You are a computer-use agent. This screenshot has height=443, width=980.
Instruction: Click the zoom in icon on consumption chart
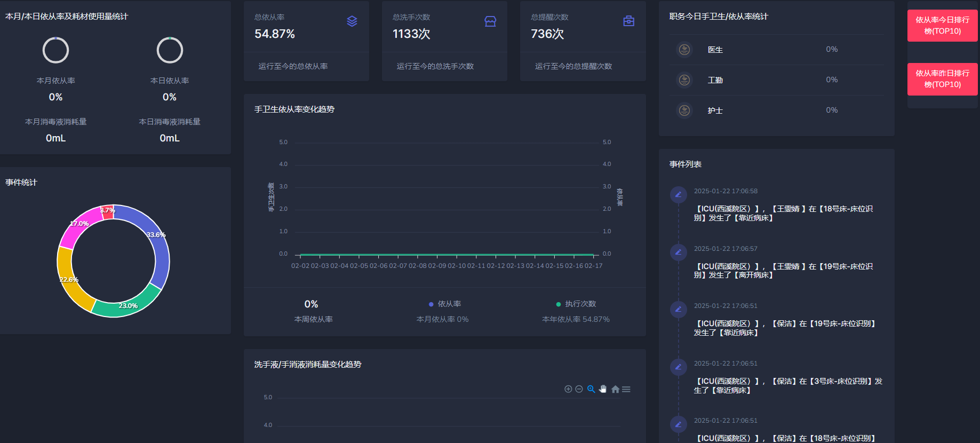[x=568, y=389]
